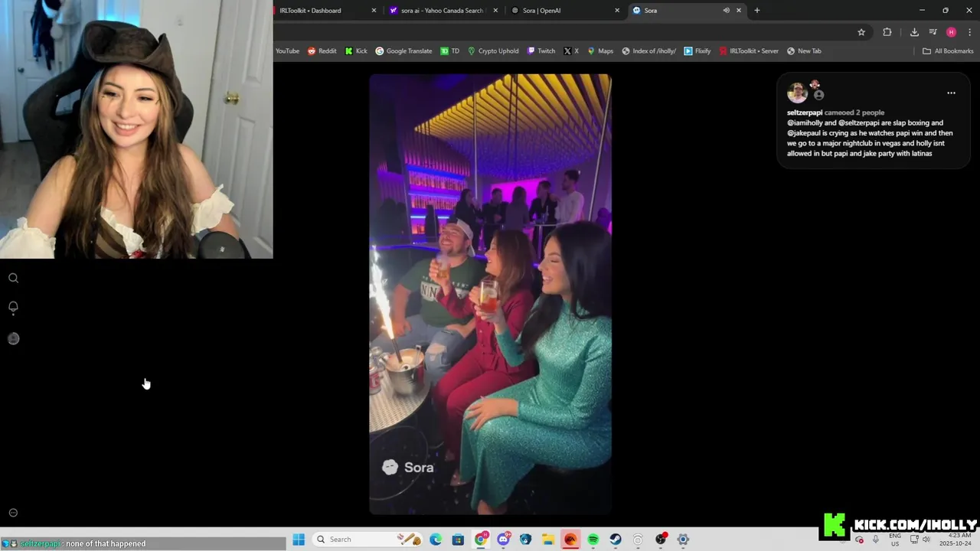Open File Explorer from the taskbar
Viewport: 980px width, 551px height.
click(x=548, y=540)
